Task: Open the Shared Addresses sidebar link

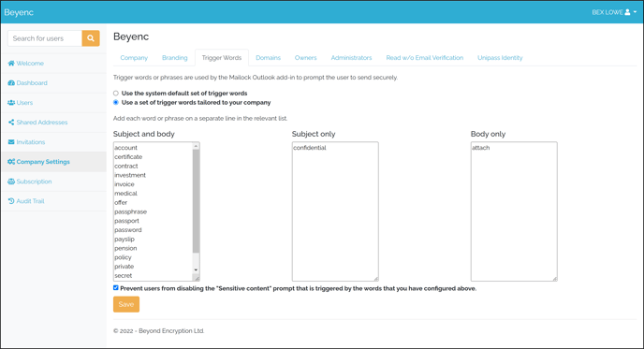Action: [42, 123]
